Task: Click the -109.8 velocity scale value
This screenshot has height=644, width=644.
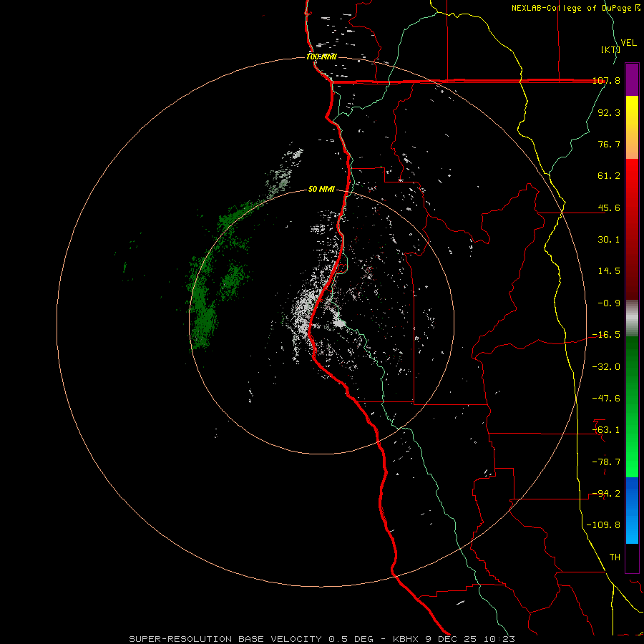Action: [603, 525]
